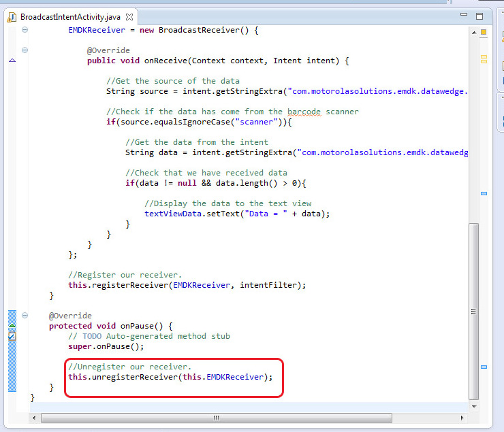
Task: Click the yellow warning summary square in overview ruler
Action: pyautogui.click(x=484, y=31)
